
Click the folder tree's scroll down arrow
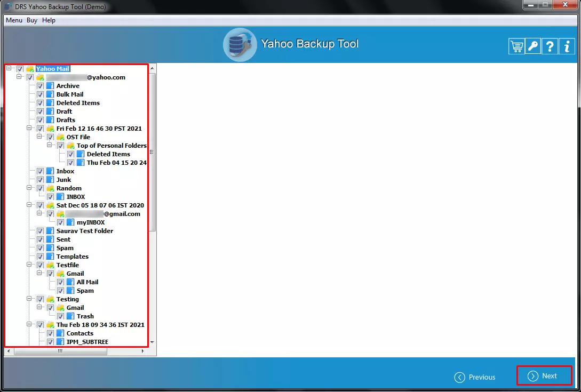click(x=152, y=342)
